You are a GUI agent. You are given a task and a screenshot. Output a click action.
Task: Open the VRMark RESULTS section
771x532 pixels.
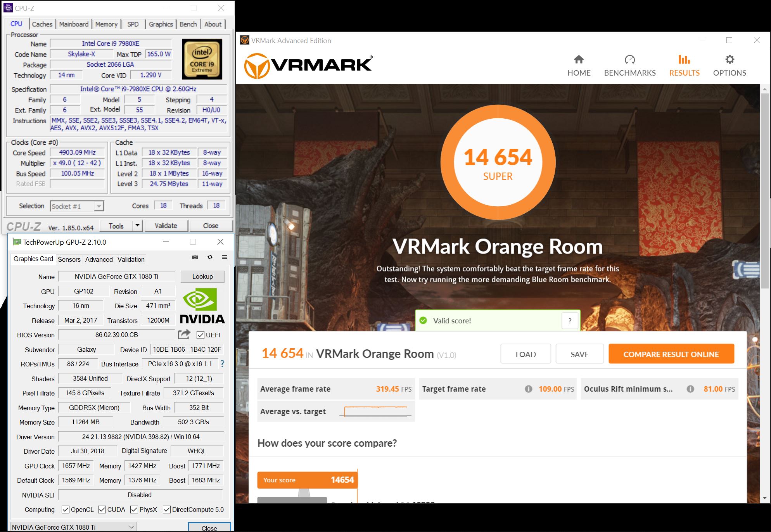[x=684, y=66]
